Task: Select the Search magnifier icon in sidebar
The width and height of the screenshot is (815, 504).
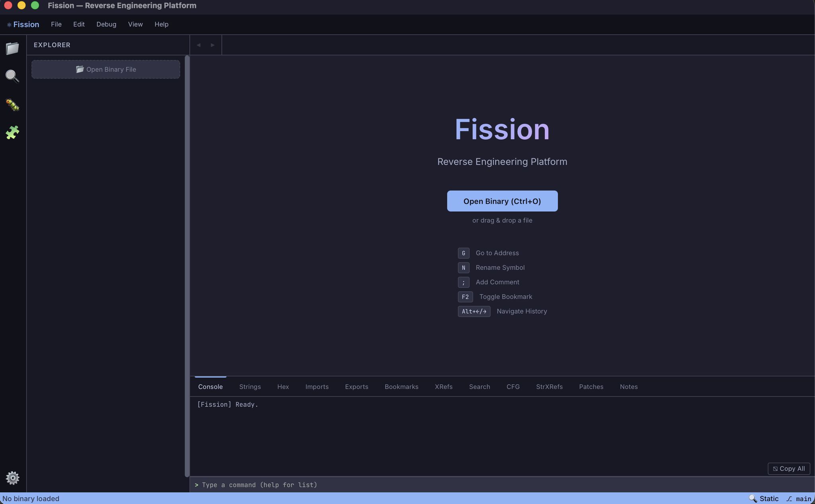Action: tap(12, 76)
